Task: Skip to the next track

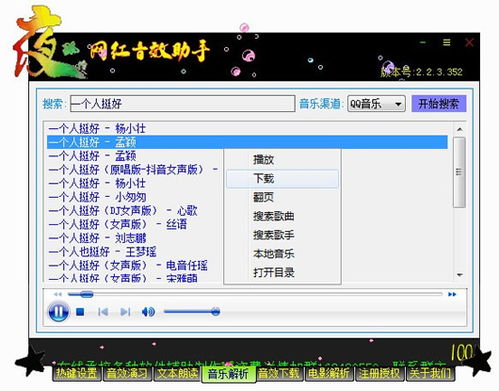Action: coord(125,312)
